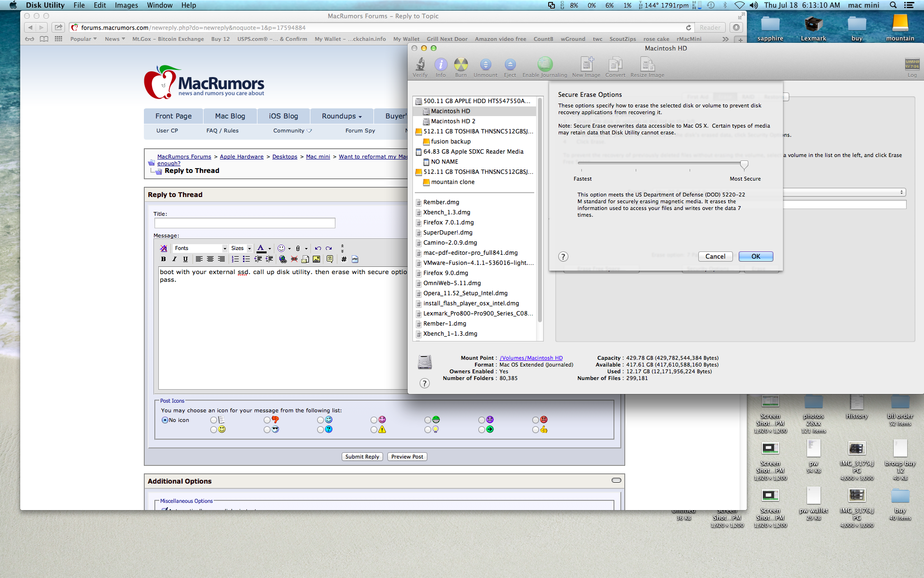Image resolution: width=924 pixels, height=578 pixels.
Task: Click the Eject toolbar icon
Action: (x=510, y=65)
